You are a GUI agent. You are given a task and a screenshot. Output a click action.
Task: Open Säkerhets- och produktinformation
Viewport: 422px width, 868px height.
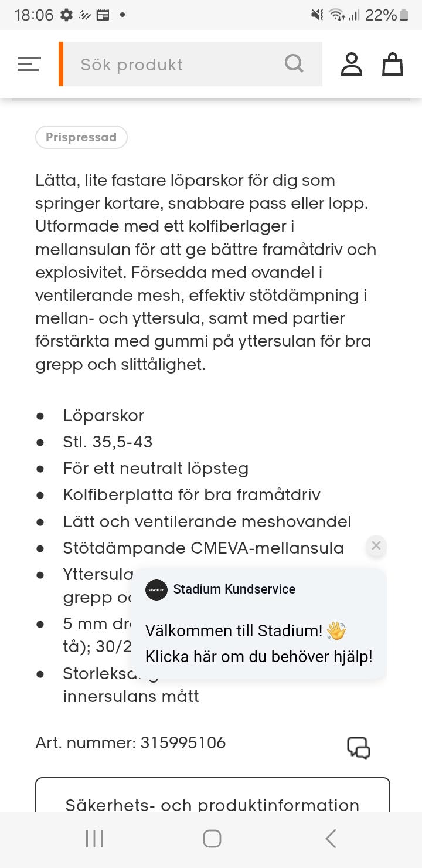[x=213, y=804]
